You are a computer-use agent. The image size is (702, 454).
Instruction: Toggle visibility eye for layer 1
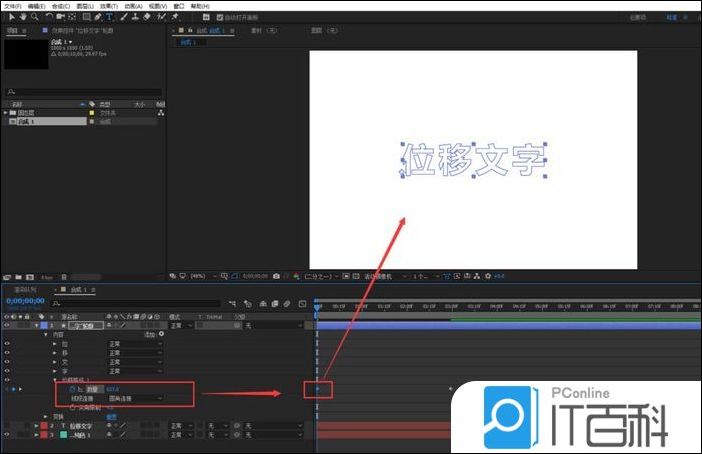pyautogui.click(x=7, y=325)
